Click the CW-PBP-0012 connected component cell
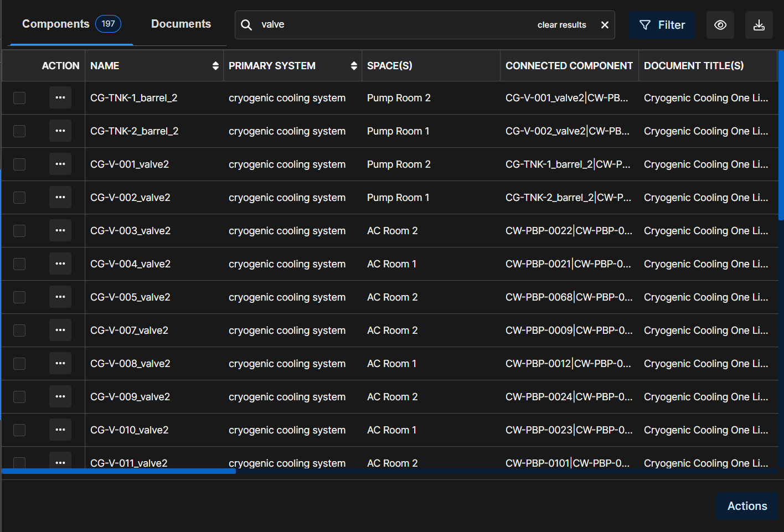Image resolution: width=784 pixels, height=532 pixels. (568, 364)
